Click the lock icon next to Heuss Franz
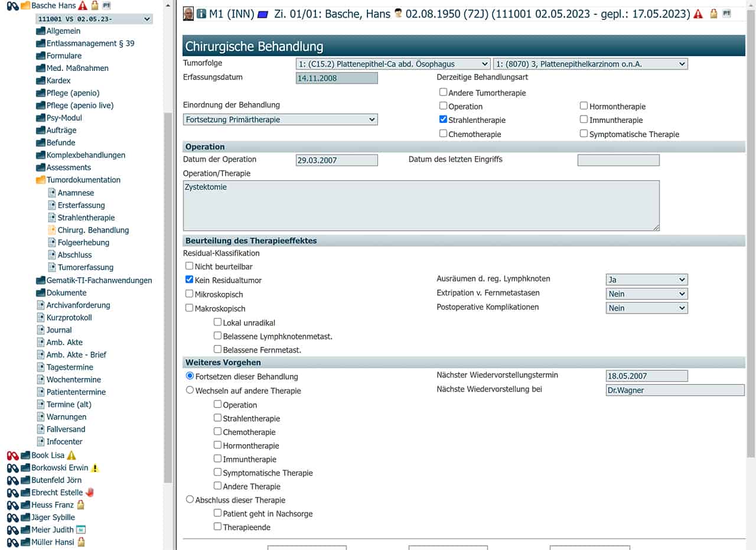The image size is (756, 550). [x=81, y=505]
